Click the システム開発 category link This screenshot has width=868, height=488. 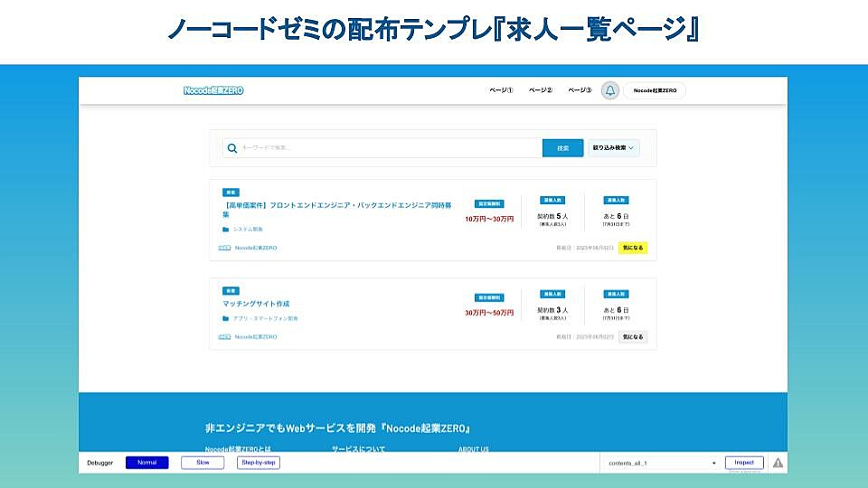point(248,229)
